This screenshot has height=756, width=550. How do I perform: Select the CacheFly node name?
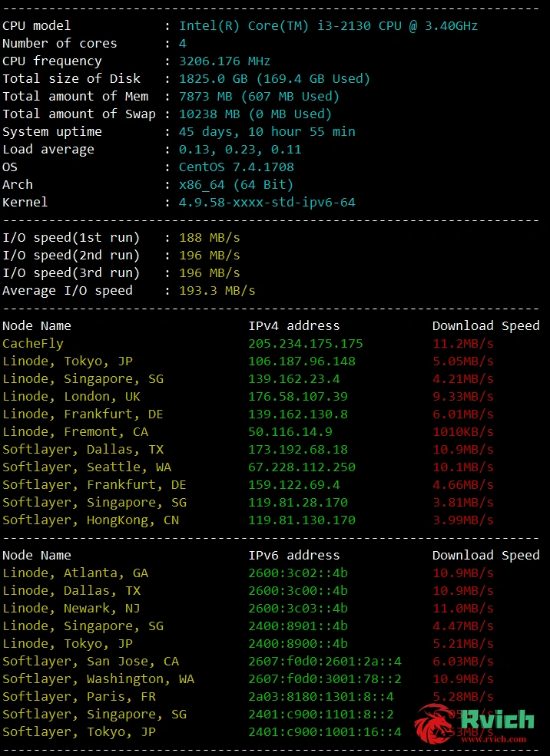[33, 344]
